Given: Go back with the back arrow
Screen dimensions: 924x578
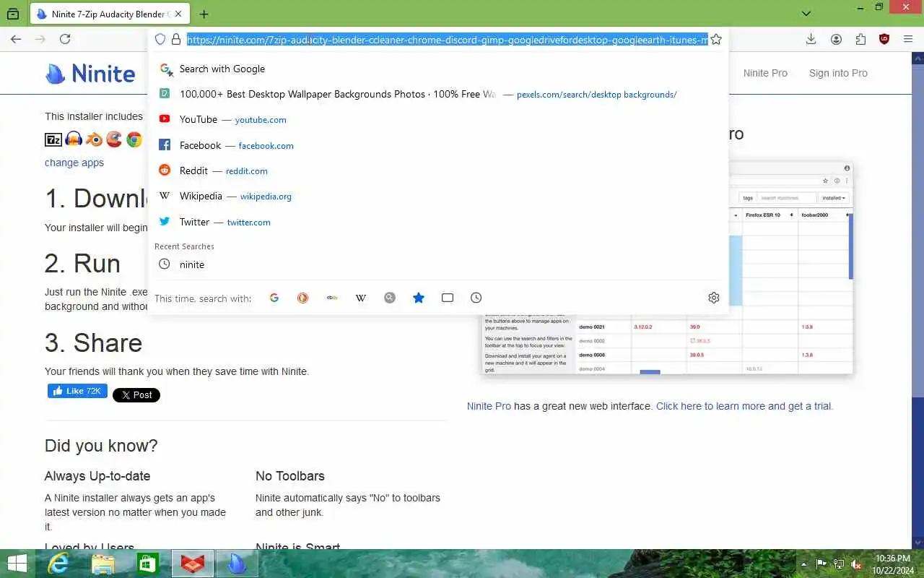Looking at the screenshot, I should [x=16, y=39].
